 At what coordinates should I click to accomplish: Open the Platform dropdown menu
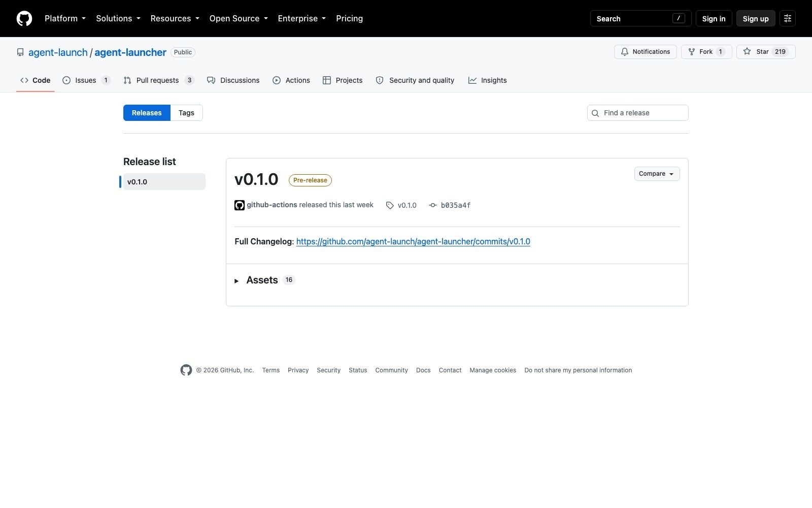(x=65, y=18)
